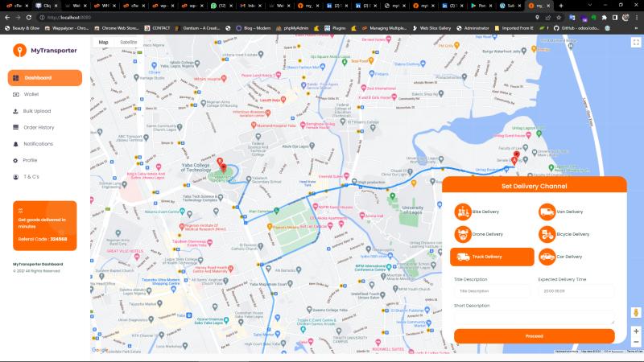644x362 pixels.
Task: Open the Web Slice Gallery bookmark
Action: 431,28
